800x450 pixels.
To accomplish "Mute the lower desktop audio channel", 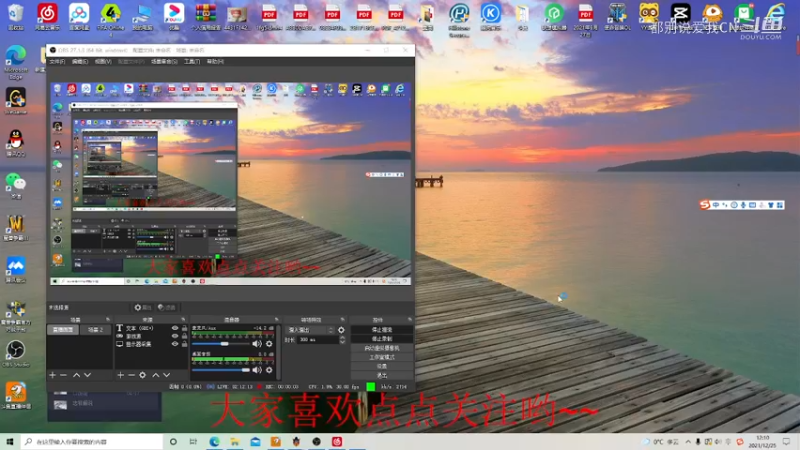I will click(257, 370).
